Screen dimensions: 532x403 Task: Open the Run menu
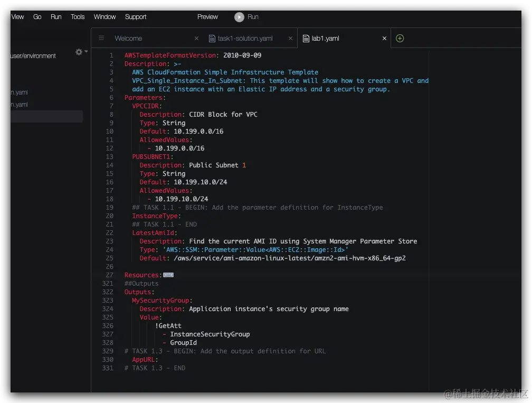56,16
